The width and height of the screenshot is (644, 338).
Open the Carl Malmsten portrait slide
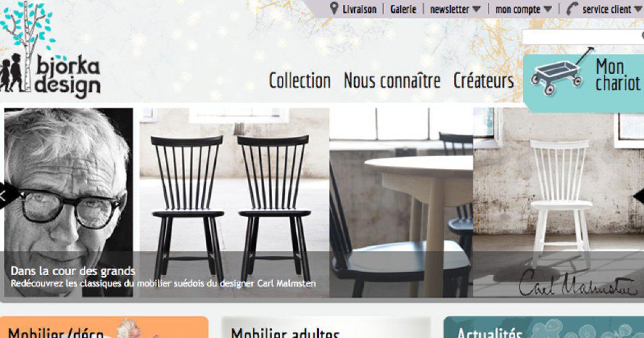pyautogui.click(x=69, y=202)
